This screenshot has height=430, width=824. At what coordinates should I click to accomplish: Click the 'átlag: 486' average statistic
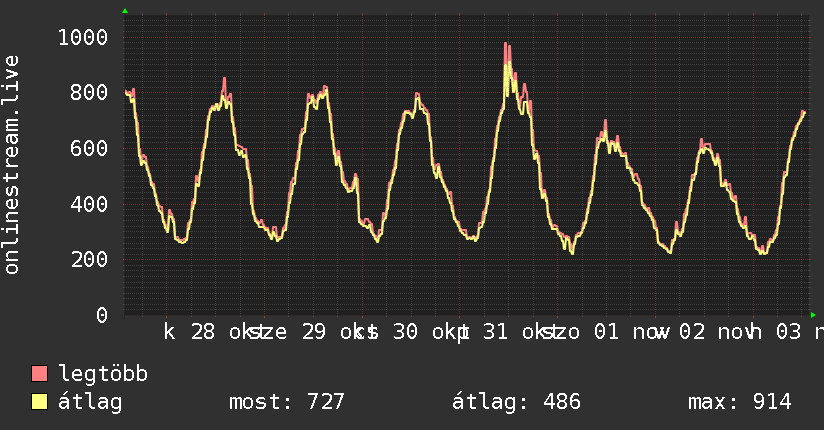click(x=517, y=402)
